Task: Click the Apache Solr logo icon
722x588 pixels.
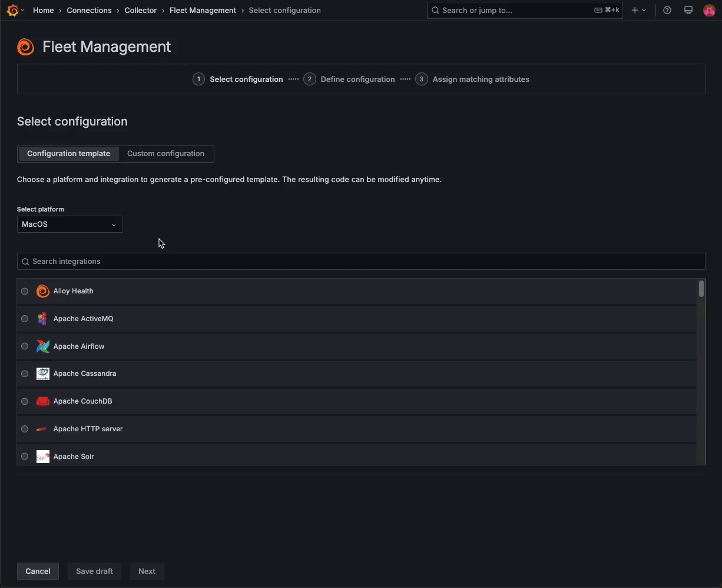Action: coord(42,456)
